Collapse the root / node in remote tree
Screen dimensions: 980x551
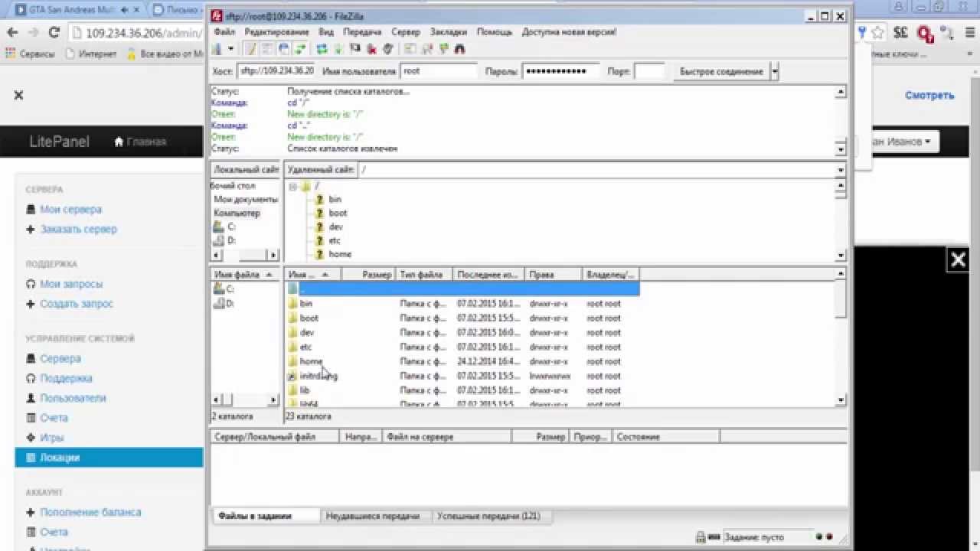pyautogui.click(x=293, y=187)
